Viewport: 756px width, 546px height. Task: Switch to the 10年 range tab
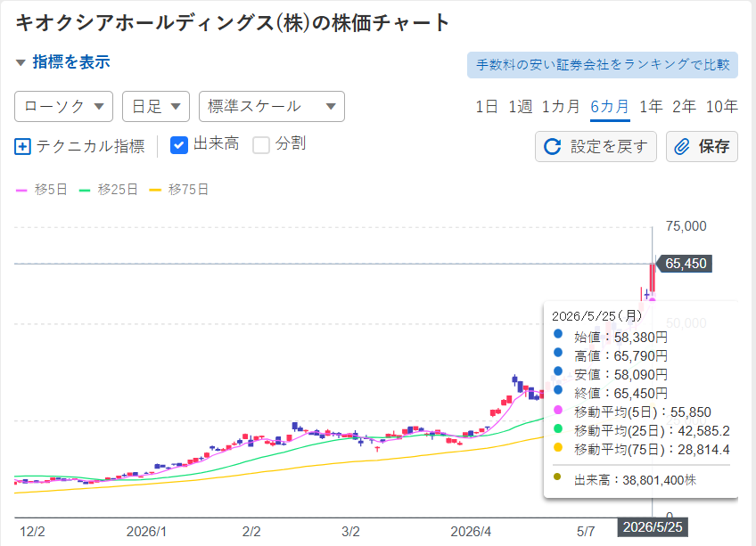[722, 107]
